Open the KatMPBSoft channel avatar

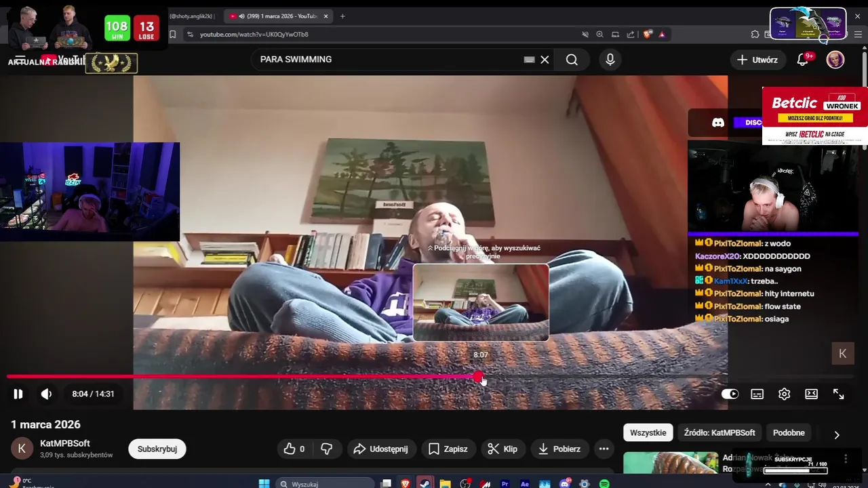click(x=22, y=449)
